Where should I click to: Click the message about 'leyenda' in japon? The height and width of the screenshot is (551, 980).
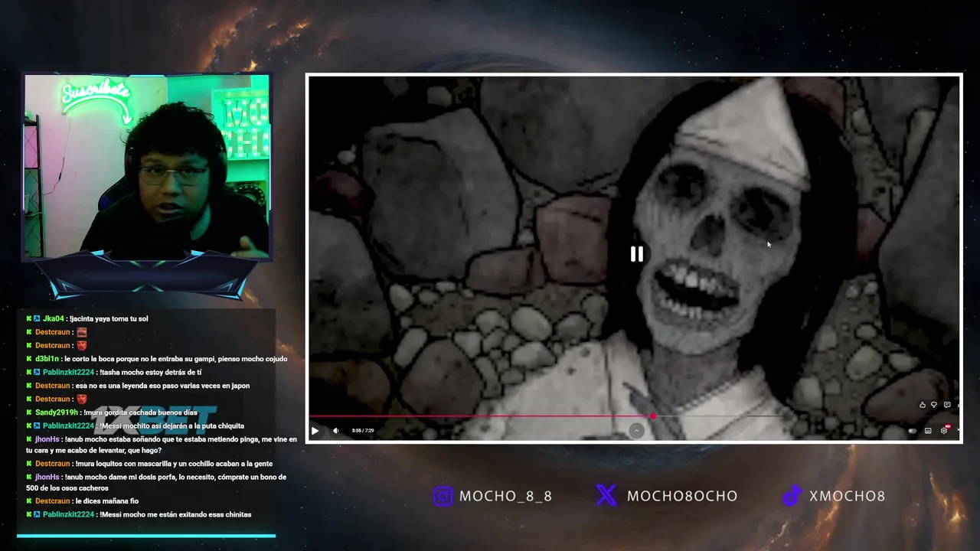(162, 386)
